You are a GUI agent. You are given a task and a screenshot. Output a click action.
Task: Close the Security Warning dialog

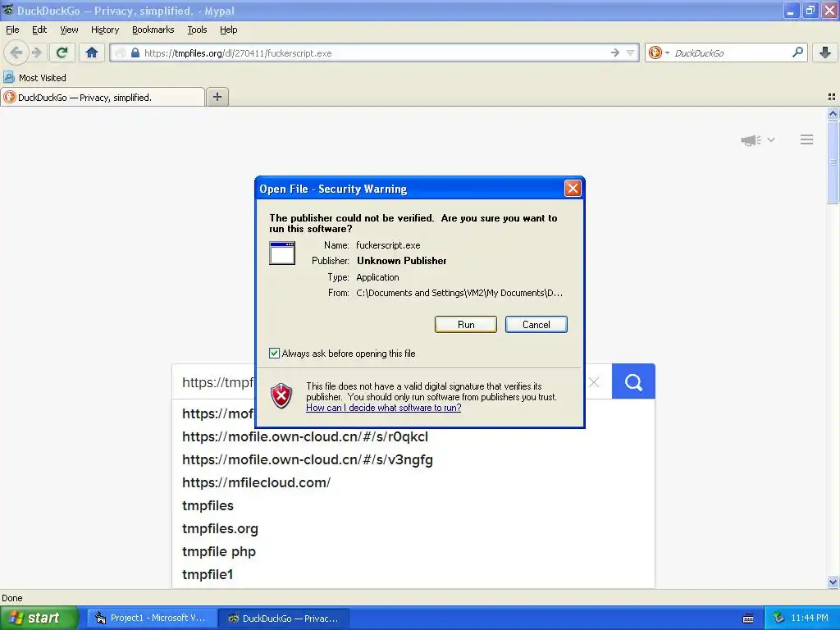pyautogui.click(x=573, y=188)
